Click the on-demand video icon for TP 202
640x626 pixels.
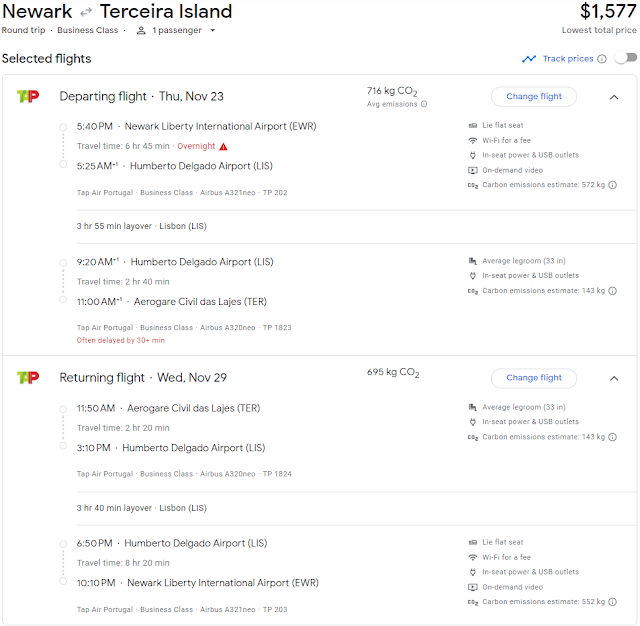(x=473, y=170)
